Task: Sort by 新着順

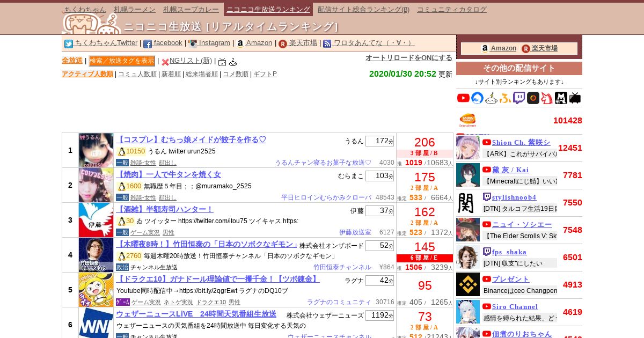Action: point(171,74)
